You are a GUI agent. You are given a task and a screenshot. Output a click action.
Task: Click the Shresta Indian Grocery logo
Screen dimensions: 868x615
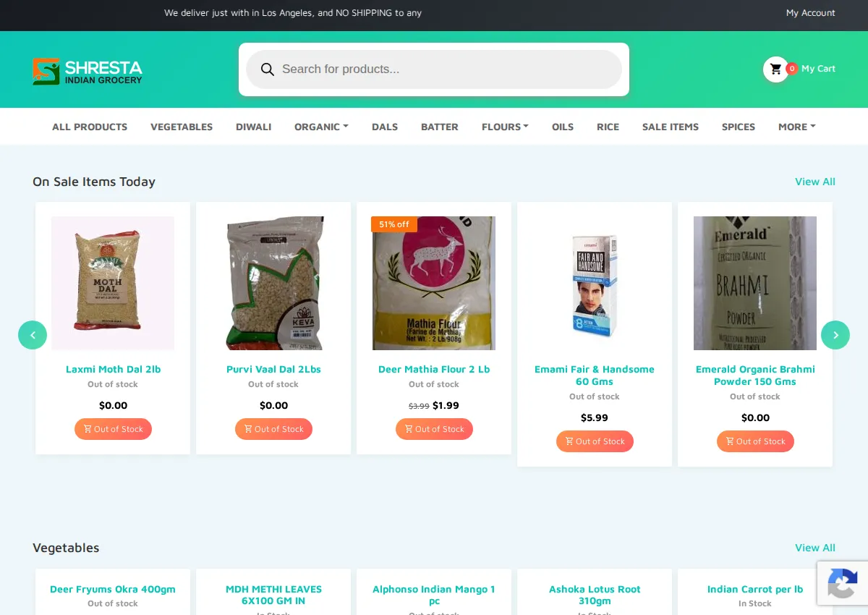coord(88,71)
